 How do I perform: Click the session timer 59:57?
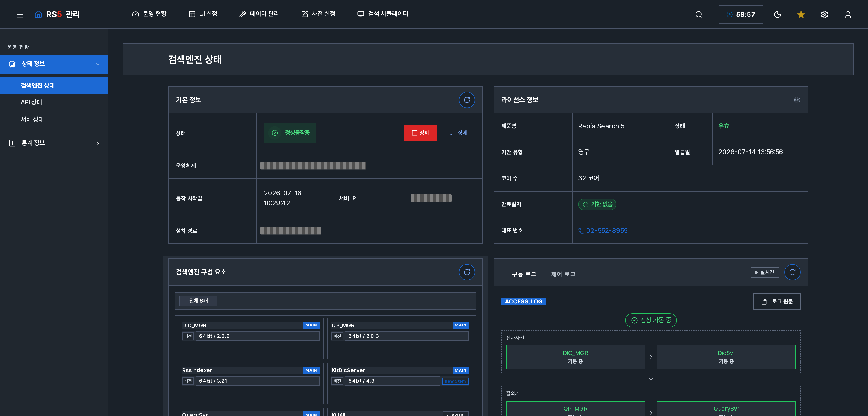(741, 14)
